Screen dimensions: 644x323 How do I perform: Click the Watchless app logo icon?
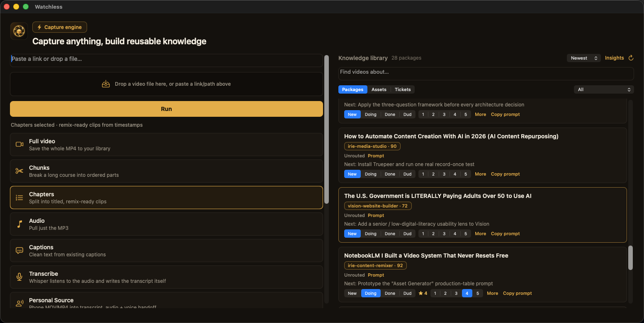[x=19, y=31]
